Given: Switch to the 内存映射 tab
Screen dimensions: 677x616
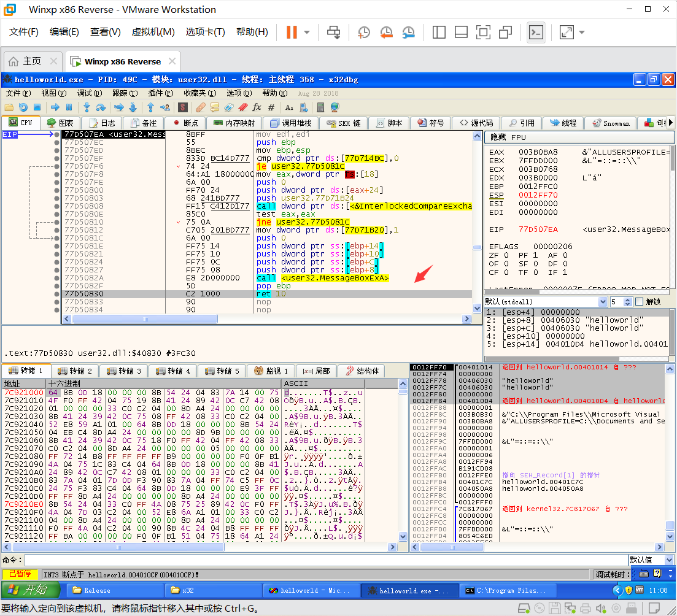Looking at the screenshot, I should click(234, 123).
